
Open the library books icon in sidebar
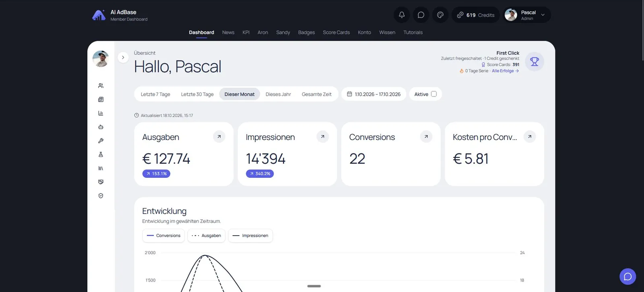point(101,168)
